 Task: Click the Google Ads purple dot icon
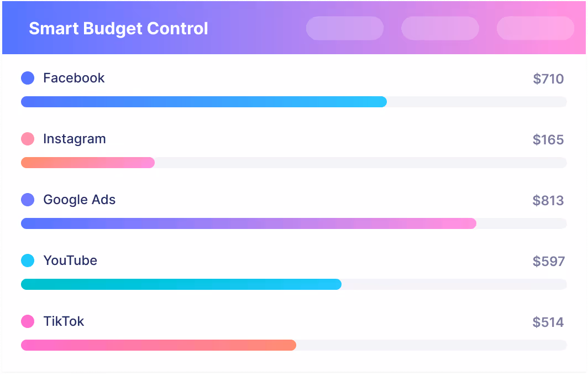pos(28,199)
